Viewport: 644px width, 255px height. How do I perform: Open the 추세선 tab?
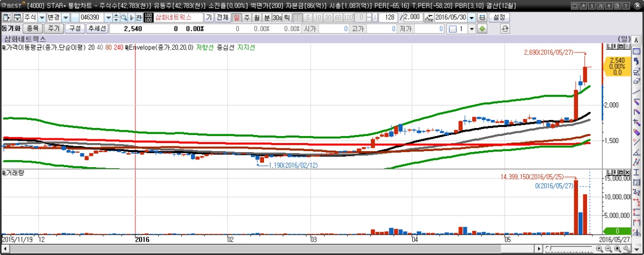coord(97,28)
